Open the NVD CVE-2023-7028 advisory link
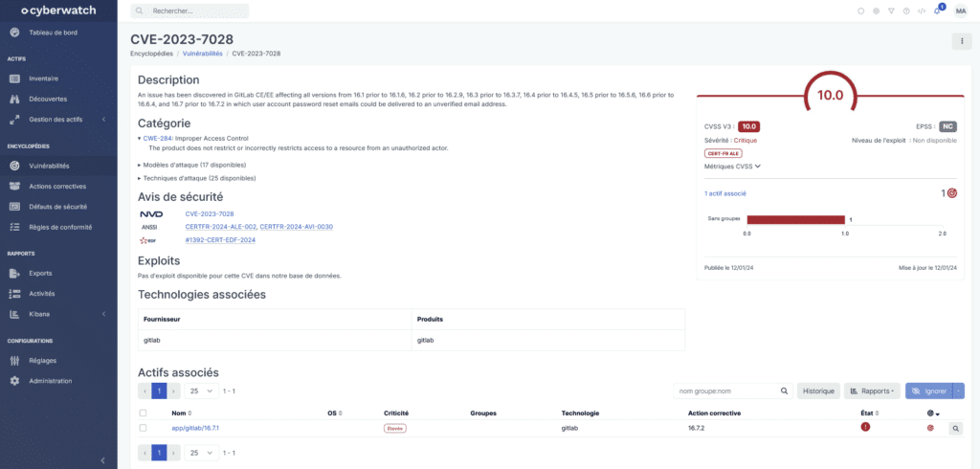Image resolution: width=980 pixels, height=469 pixels. tap(210, 213)
